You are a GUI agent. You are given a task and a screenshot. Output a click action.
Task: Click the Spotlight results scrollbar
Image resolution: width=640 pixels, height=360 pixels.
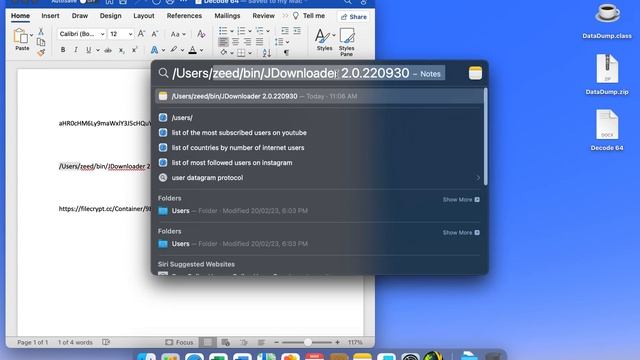485,137
